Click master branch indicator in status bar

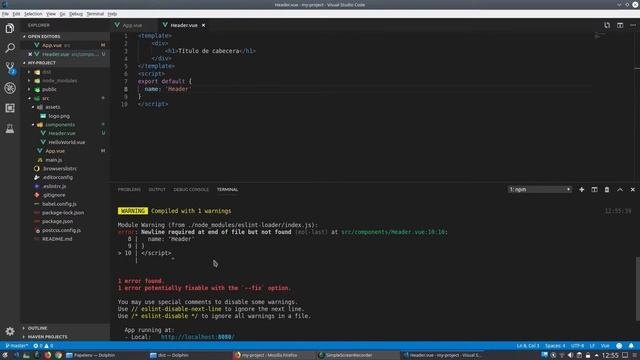16,346
